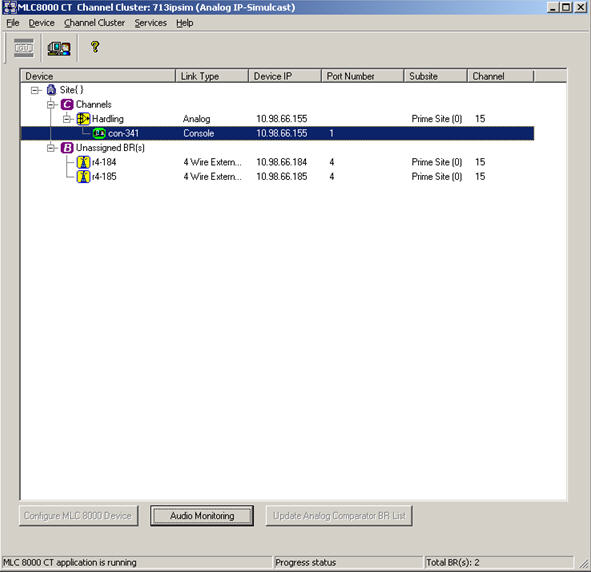Collapse the Site tree node
591x573 pixels.
pos(35,90)
